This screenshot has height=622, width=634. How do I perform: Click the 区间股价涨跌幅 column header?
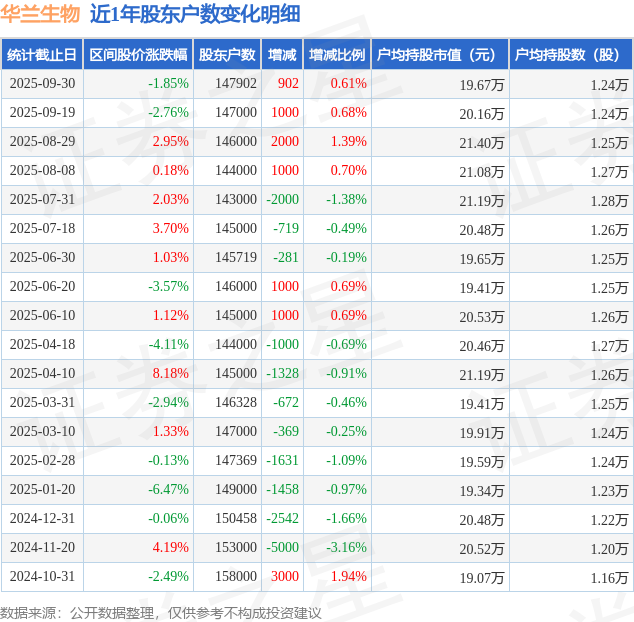coord(137,55)
